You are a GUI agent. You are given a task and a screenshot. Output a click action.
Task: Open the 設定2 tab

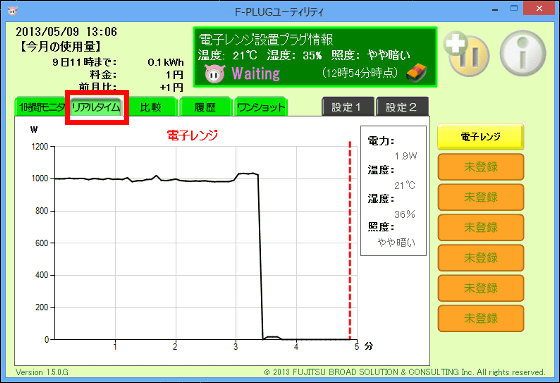(x=401, y=107)
